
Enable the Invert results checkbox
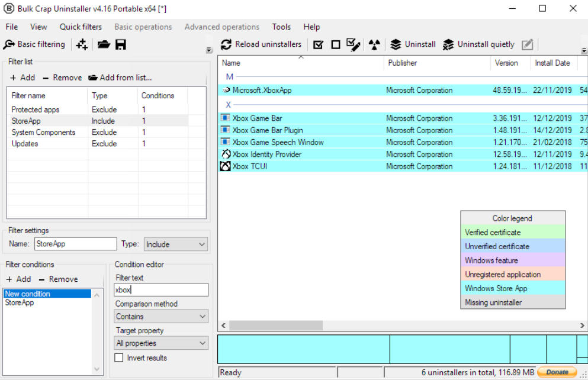point(119,358)
